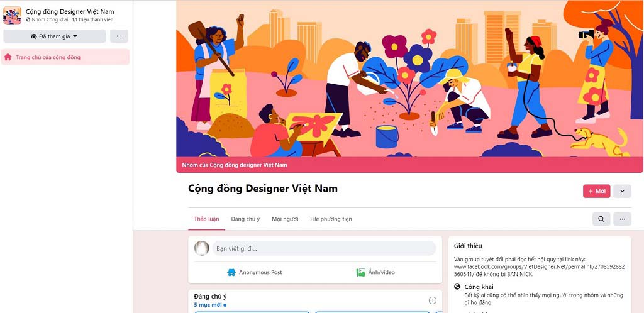Open the 5 mục mới link
The image size is (644, 313).
tap(210, 305)
